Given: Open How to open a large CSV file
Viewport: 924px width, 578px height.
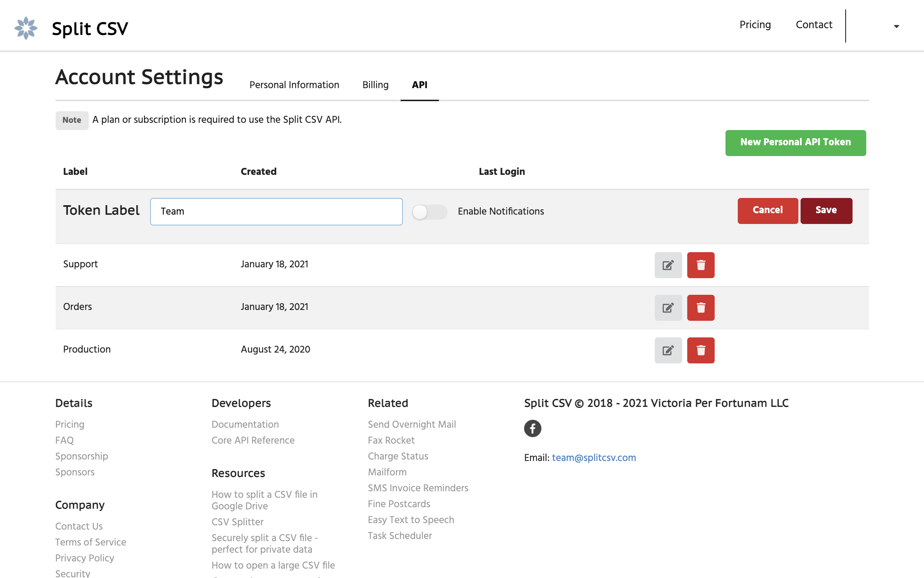Looking at the screenshot, I should 273,565.
